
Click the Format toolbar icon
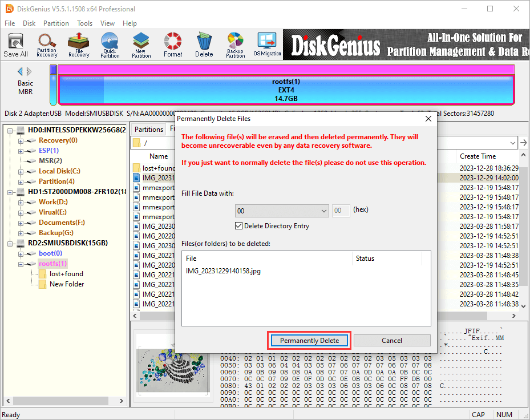click(173, 45)
